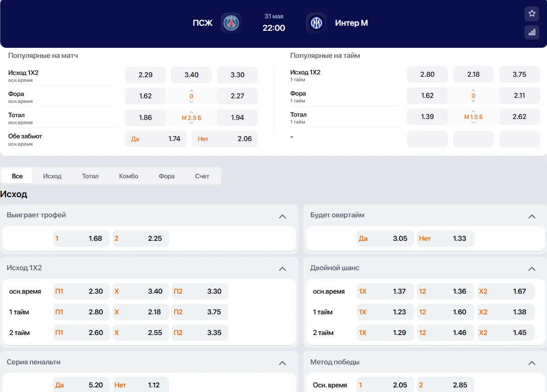
Task: Click the PSG team logo
Action: [231, 23]
